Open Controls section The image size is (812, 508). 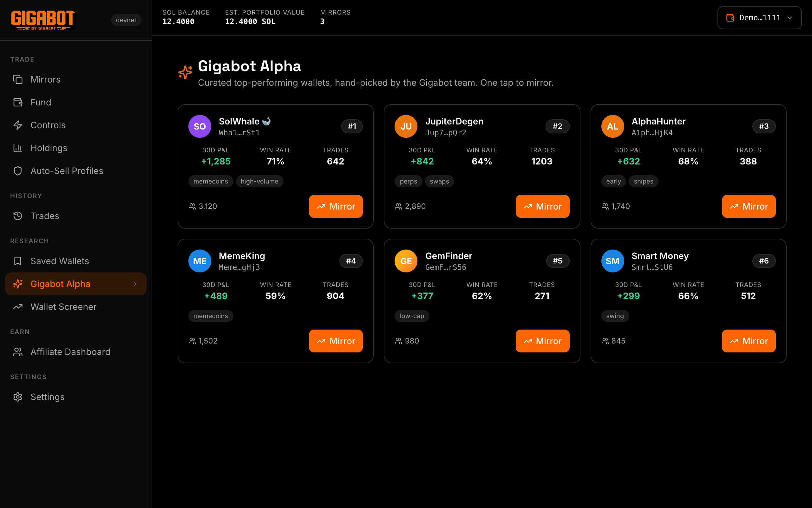coord(76,125)
